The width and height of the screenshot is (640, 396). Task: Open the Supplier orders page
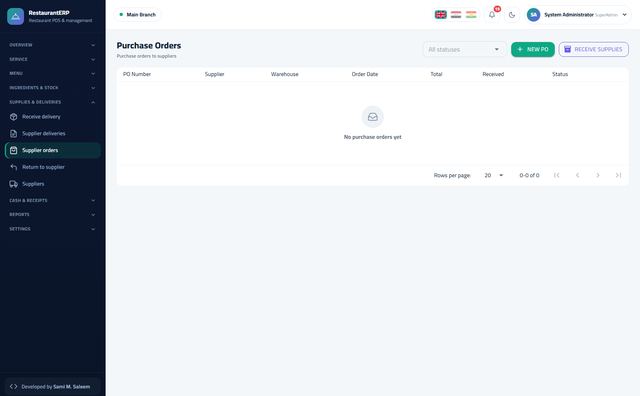52,150
